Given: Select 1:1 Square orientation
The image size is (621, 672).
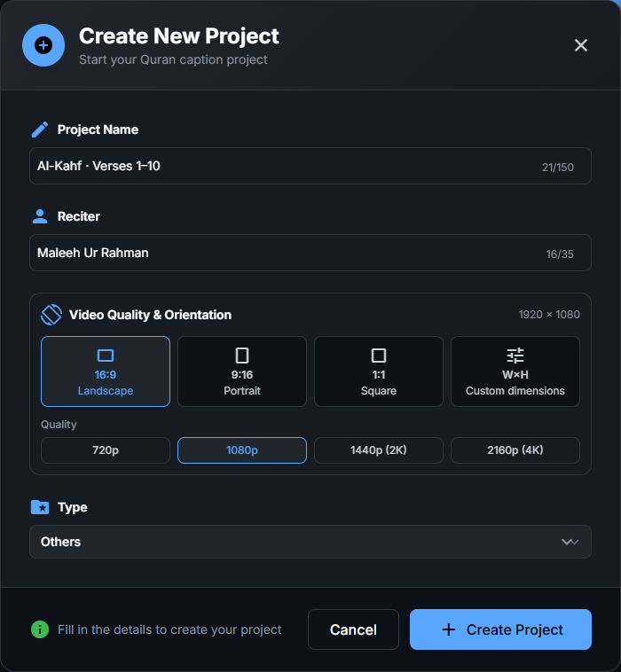Looking at the screenshot, I should (379, 371).
